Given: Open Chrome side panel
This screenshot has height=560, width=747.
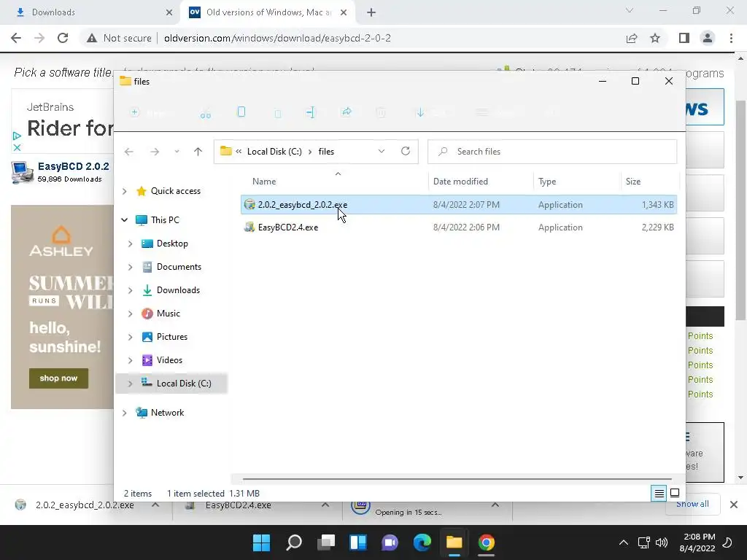Looking at the screenshot, I should (684, 38).
